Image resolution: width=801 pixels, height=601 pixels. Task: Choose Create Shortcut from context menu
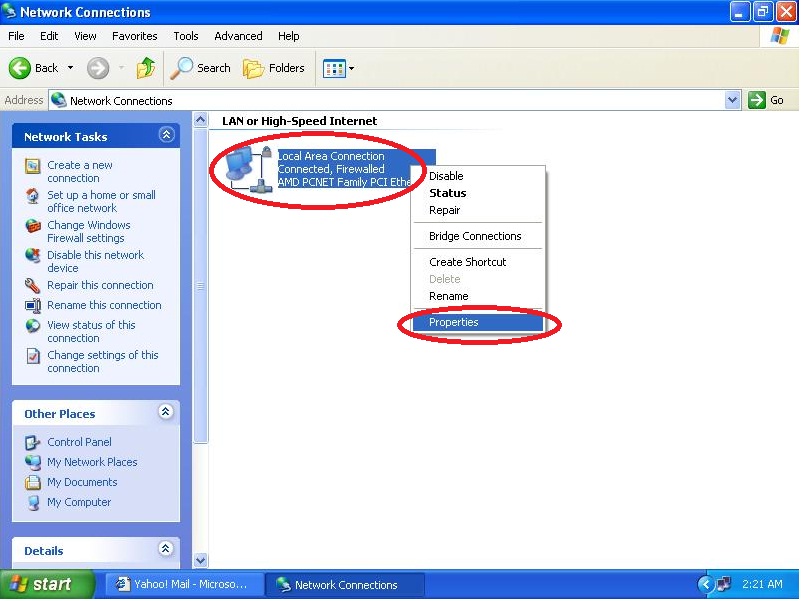[x=478, y=262]
